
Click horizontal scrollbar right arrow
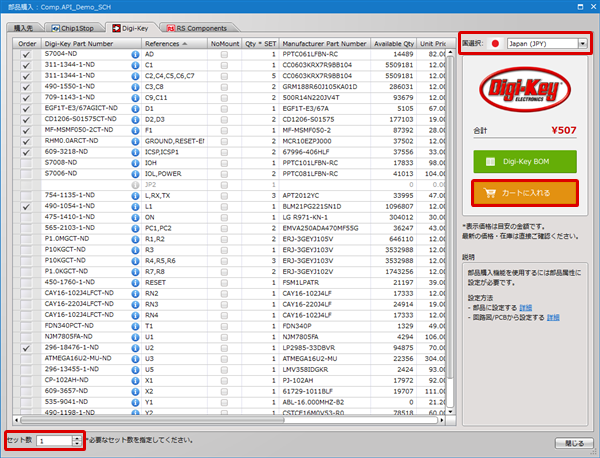[442, 420]
